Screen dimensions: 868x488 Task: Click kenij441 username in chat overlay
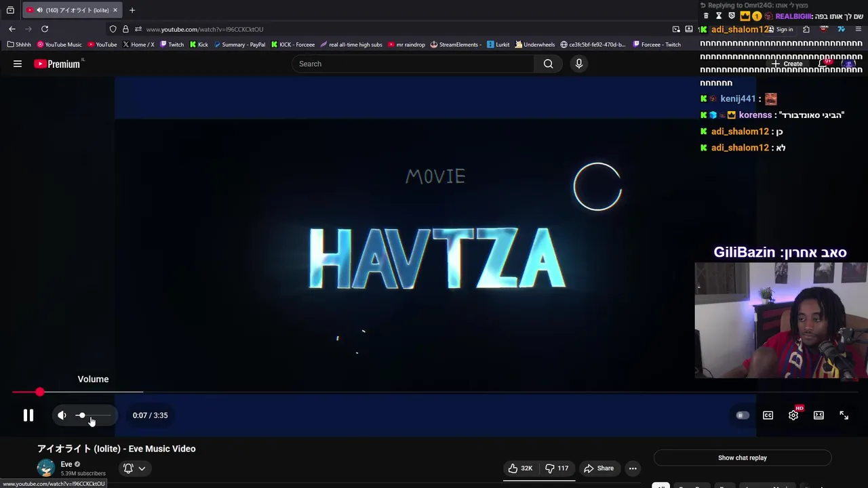tap(738, 99)
